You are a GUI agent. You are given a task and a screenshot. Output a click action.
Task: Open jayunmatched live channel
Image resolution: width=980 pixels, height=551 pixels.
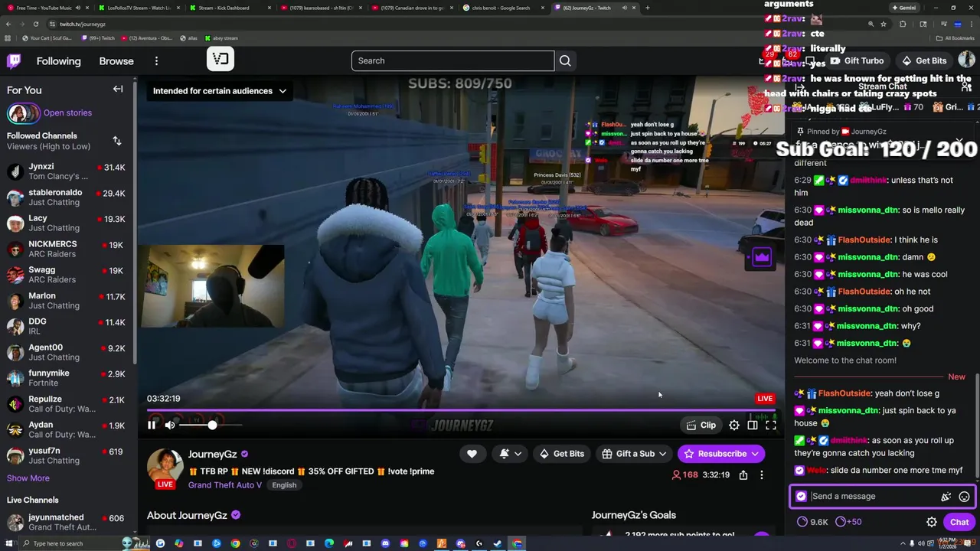[x=67, y=523]
